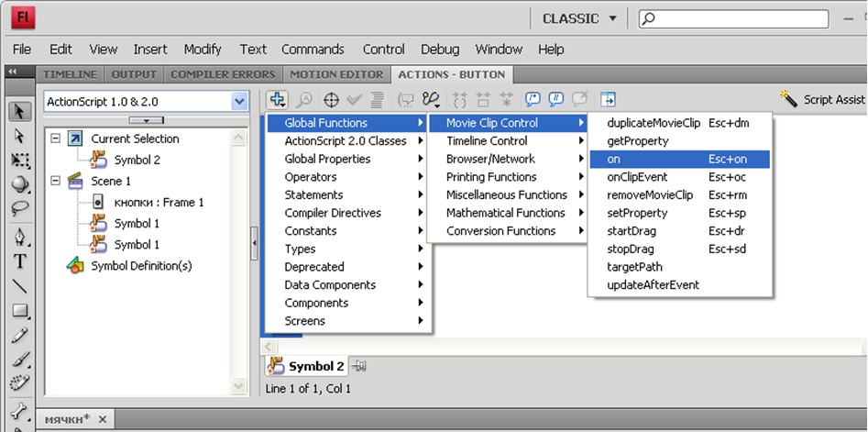868x432 pixels.
Task: Click in the search field at top
Action: click(734, 18)
